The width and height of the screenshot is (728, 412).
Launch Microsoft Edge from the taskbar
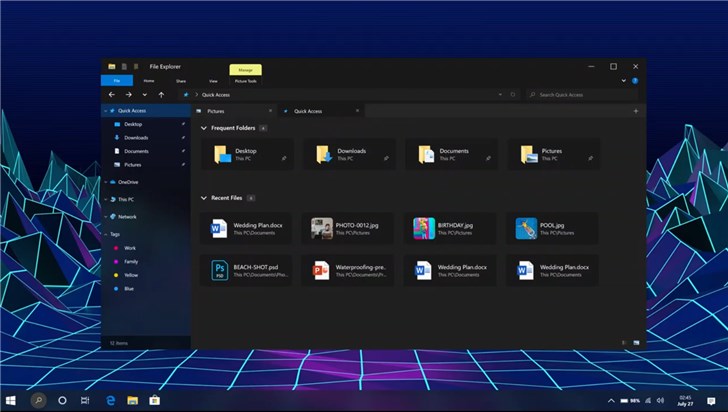(110, 400)
